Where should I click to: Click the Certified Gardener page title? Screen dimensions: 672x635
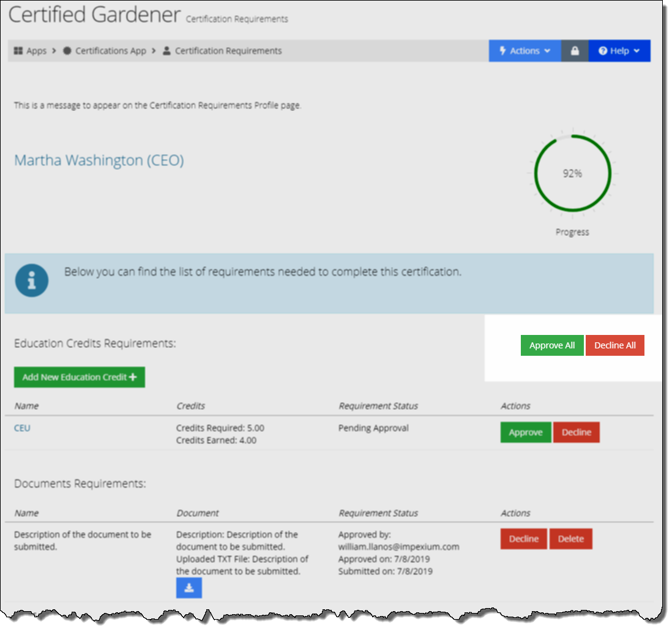95,14
